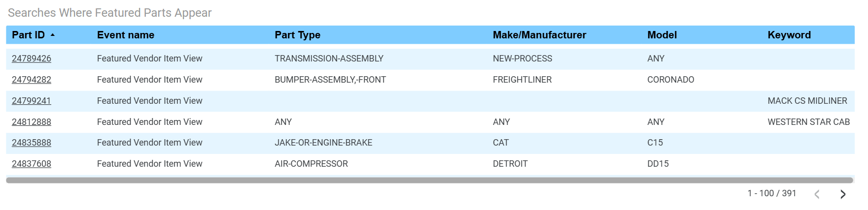Open part ID 24835888 link
Image resolution: width=868 pixels, height=210 pixels.
pyautogui.click(x=32, y=143)
